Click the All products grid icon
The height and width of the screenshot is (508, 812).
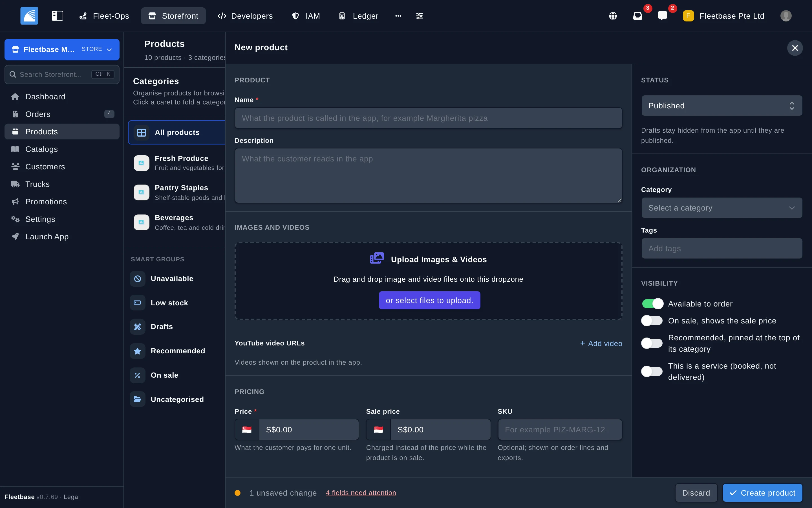point(142,133)
